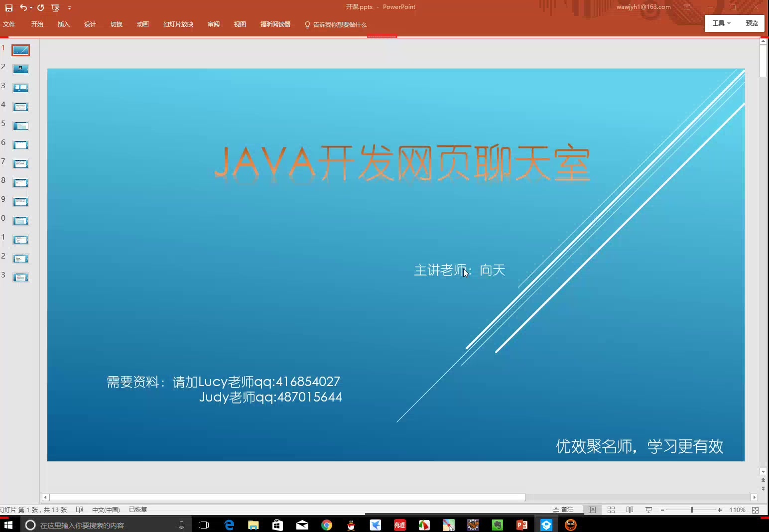Redo the last action
This screenshot has width=769, height=532.
41,7
